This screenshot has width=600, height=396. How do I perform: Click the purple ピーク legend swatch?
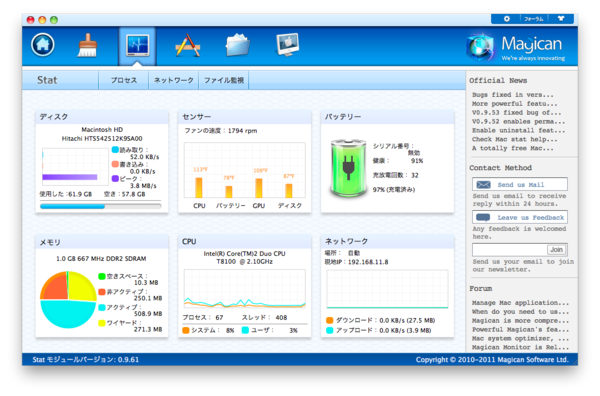click(x=115, y=179)
